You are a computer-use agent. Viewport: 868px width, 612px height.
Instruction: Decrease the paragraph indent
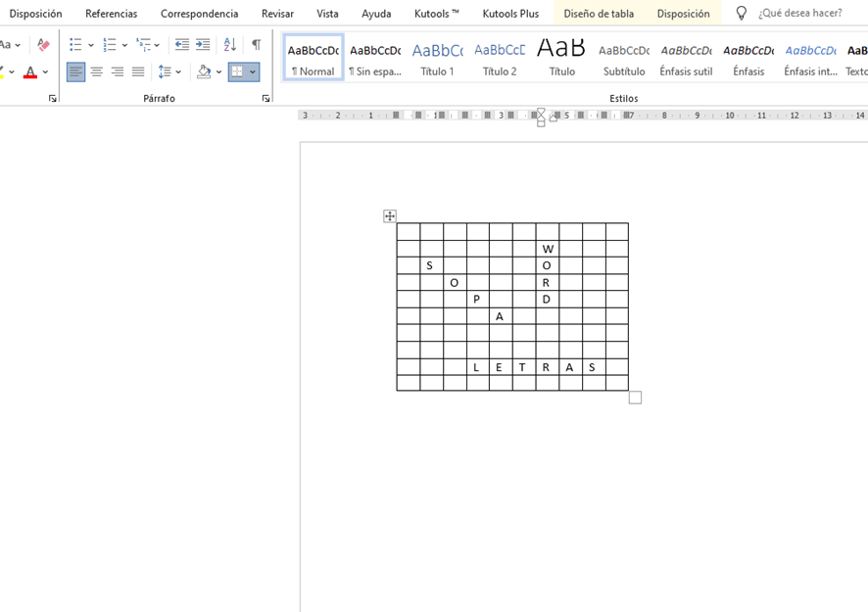click(x=182, y=45)
